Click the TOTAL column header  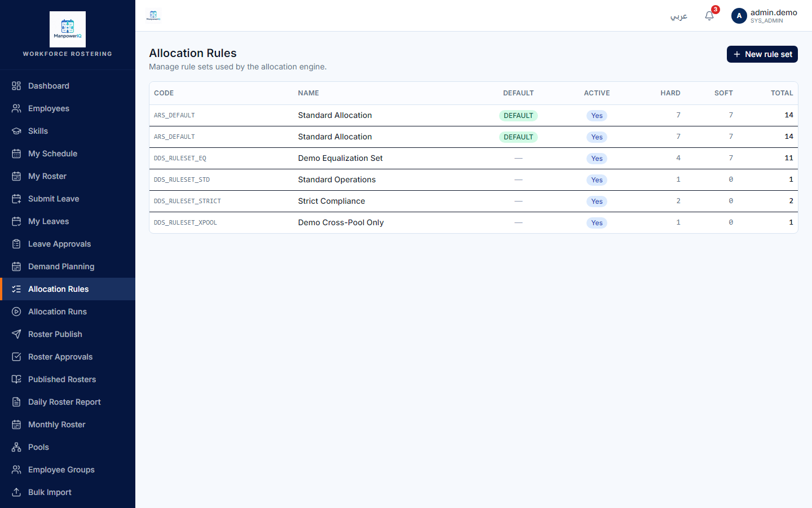tap(782, 93)
